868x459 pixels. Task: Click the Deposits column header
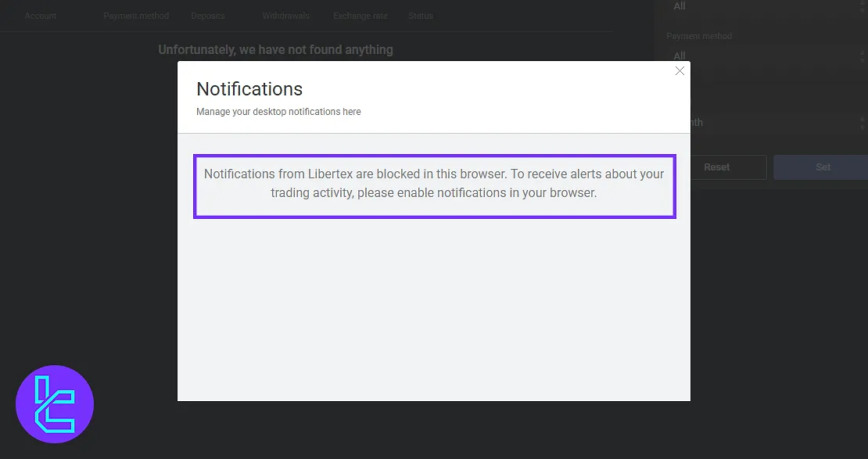click(x=208, y=16)
